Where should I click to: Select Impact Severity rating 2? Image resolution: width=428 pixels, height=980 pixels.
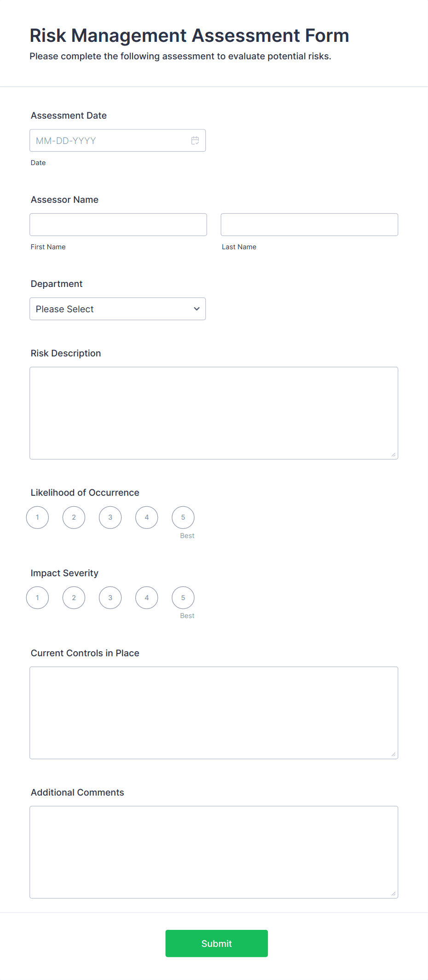74,597
